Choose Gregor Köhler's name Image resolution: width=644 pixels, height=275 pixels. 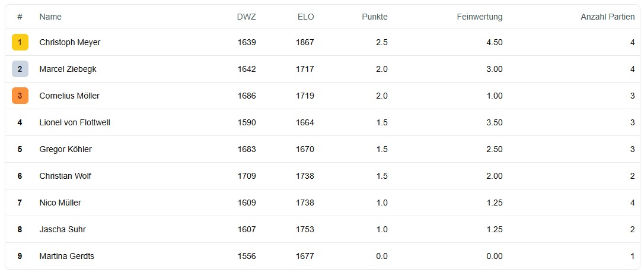(x=65, y=149)
